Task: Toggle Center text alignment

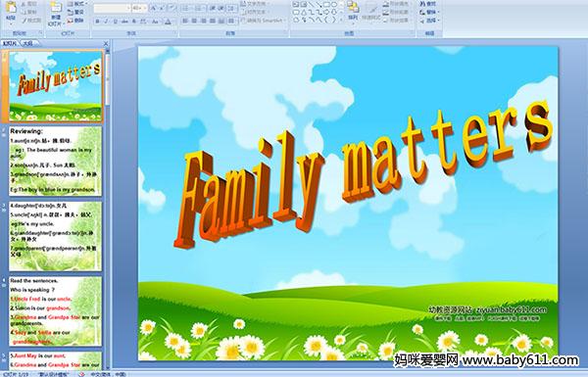Action: pyautogui.click(x=194, y=21)
